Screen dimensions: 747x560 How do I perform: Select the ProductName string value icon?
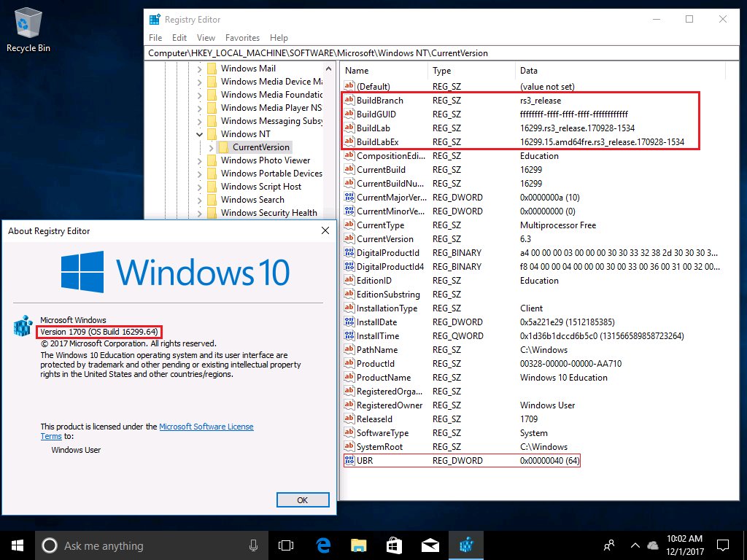349,377
